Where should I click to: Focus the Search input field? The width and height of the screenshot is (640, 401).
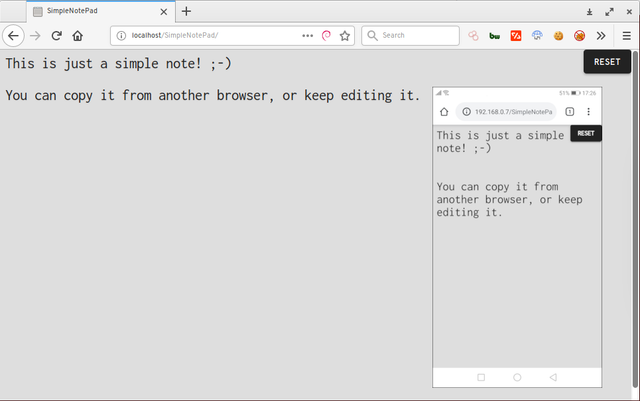point(410,36)
